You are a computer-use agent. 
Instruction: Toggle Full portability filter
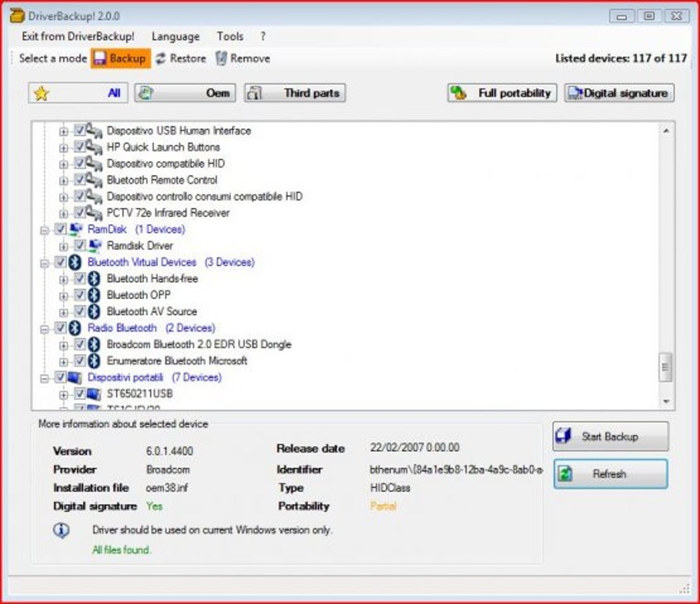tap(502, 93)
